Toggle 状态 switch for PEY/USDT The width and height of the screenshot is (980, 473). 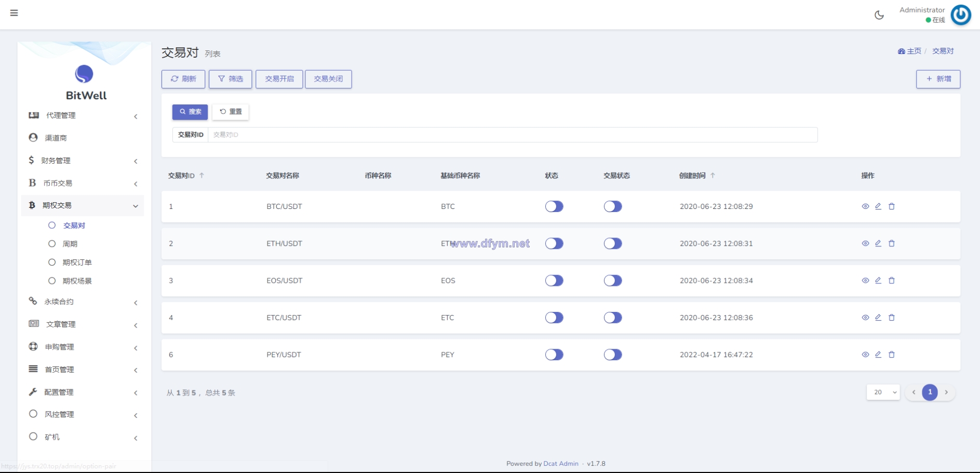[554, 354]
